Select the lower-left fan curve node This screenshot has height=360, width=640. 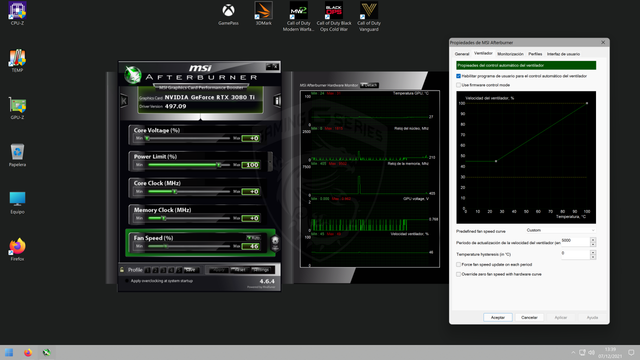pos(496,161)
